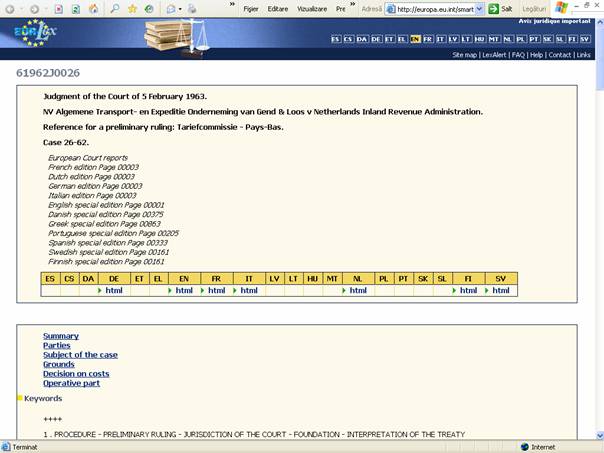
Task: Click the document number 61962J0026
Action: (48, 73)
